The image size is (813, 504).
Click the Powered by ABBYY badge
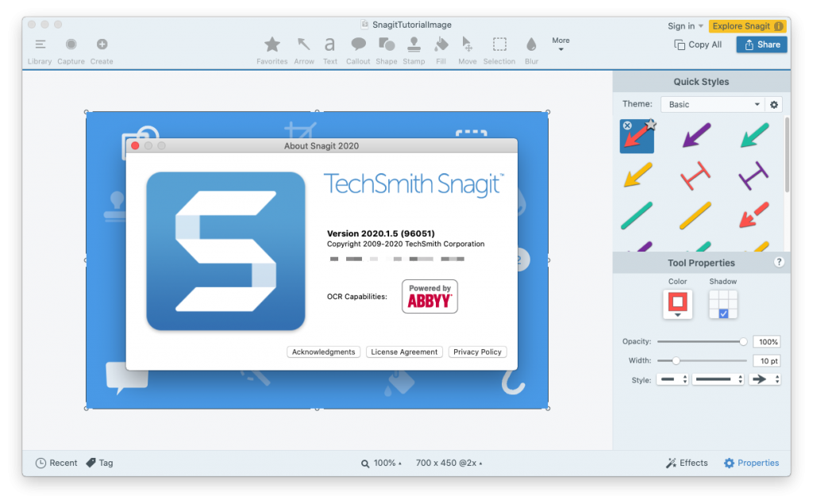pos(430,296)
